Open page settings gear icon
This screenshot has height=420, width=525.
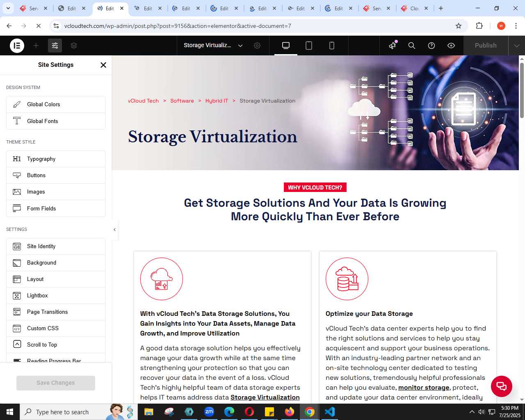point(257,46)
